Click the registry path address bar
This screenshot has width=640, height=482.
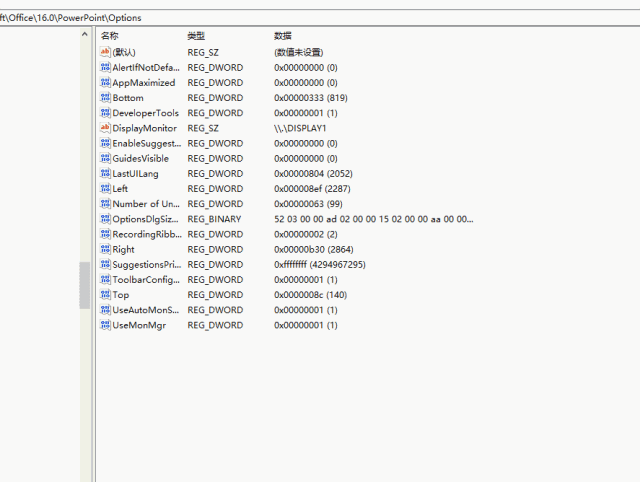(320, 18)
